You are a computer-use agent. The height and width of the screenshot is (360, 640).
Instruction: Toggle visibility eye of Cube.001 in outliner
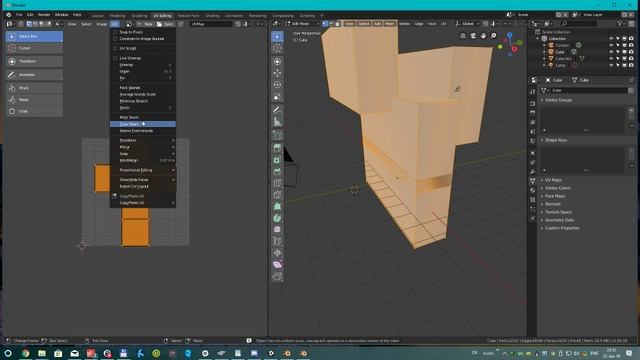[611, 59]
